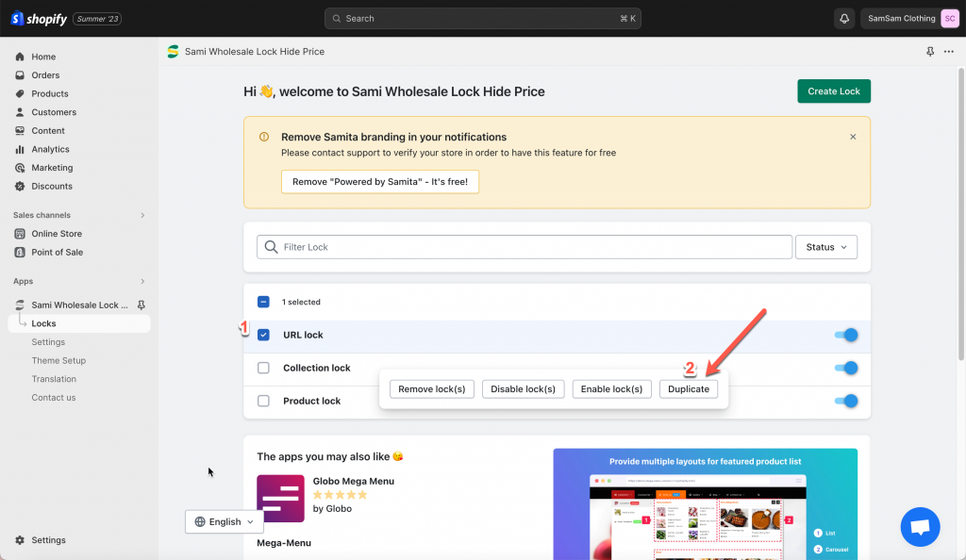Click the Sami app logo in header

point(174,52)
